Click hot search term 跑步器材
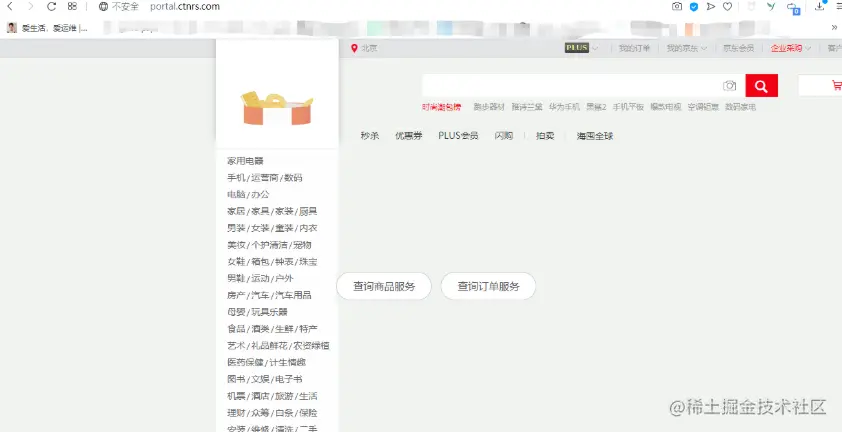The height and width of the screenshot is (432, 842). tap(489, 107)
